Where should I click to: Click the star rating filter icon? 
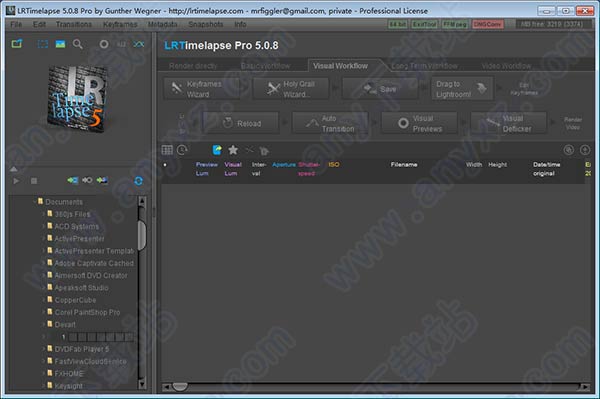[233, 150]
